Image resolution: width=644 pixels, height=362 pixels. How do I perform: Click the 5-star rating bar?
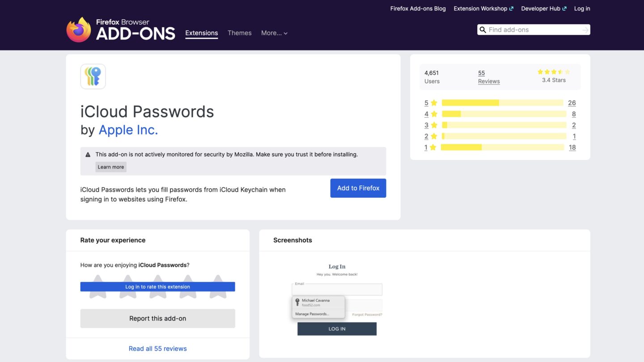tap(503, 102)
